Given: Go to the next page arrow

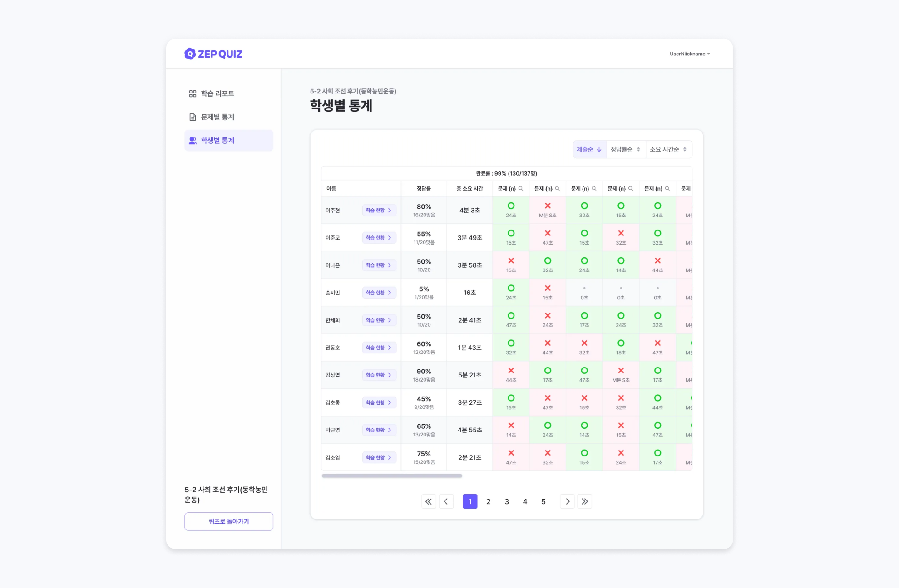Looking at the screenshot, I should click(567, 501).
